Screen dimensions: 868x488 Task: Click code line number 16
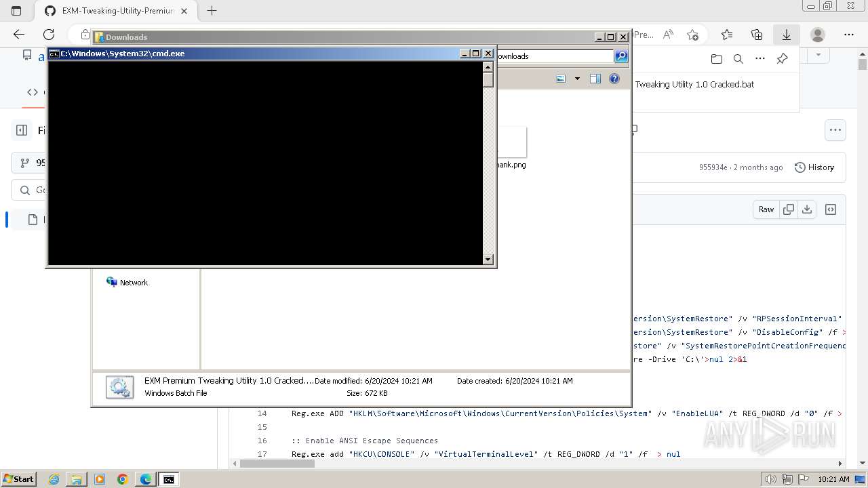(262, 441)
